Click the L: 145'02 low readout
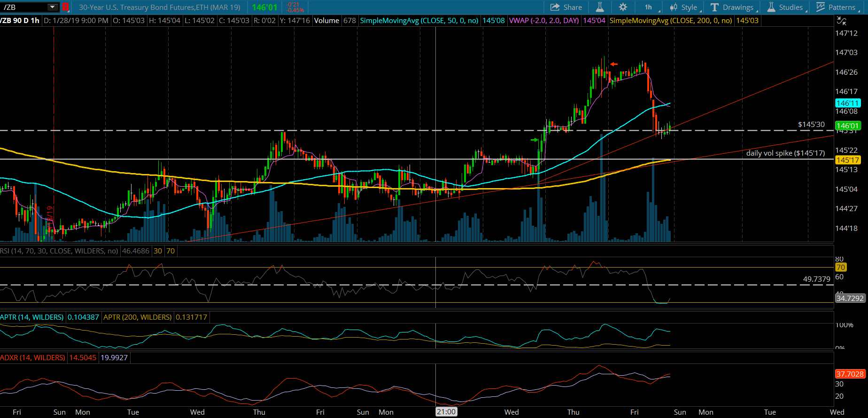The image size is (868, 418). 200,21
